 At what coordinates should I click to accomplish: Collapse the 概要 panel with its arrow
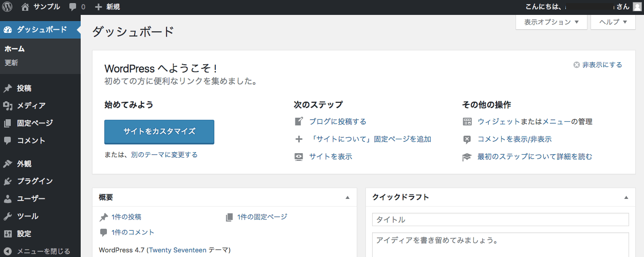coord(347,197)
